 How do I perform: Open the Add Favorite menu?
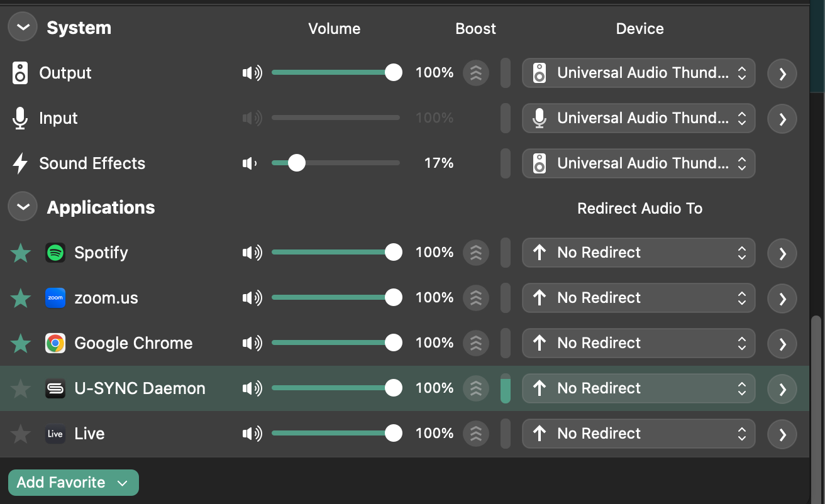73,483
